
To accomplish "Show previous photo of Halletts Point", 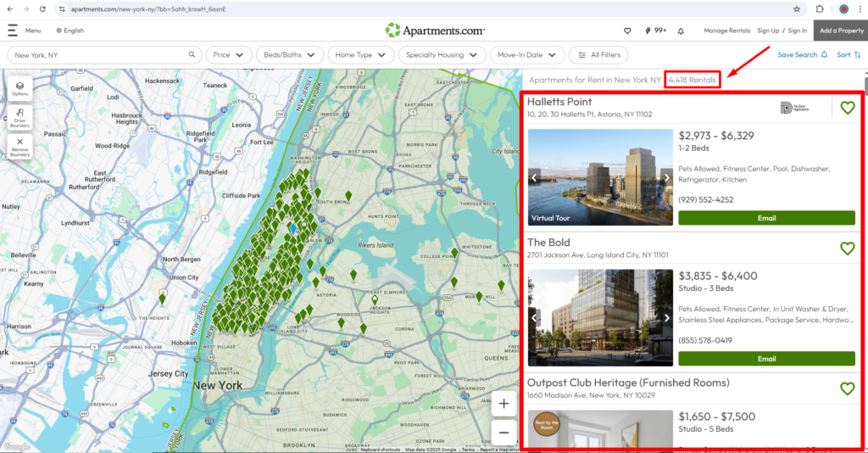I will pyautogui.click(x=534, y=178).
